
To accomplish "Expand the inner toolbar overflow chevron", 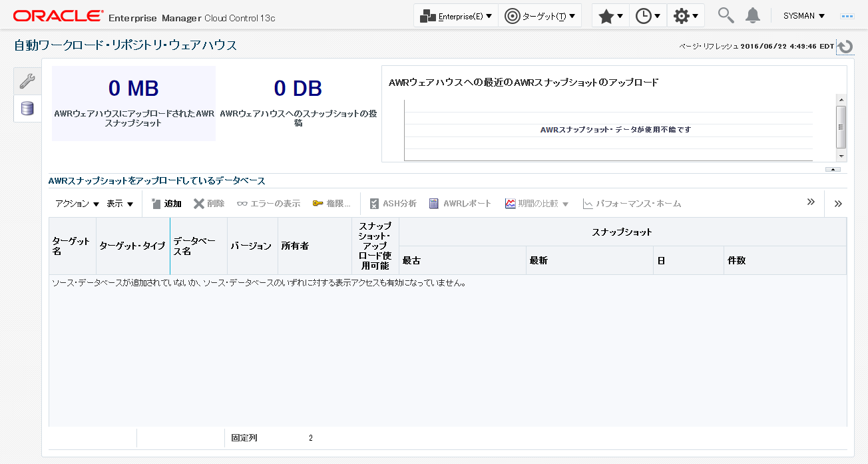I will (x=811, y=202).
